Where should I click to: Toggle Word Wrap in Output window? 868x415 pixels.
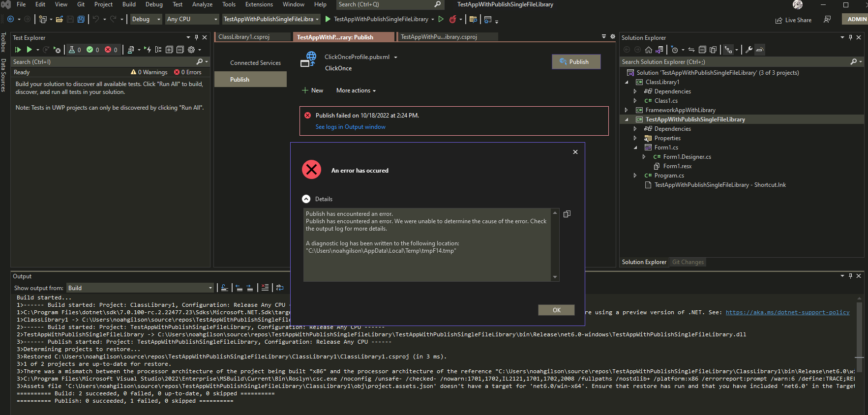(280, 288)
